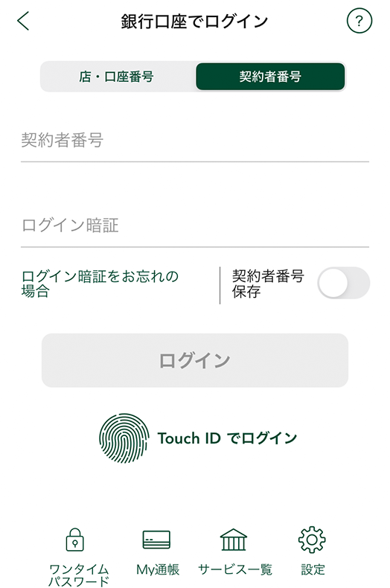This screenshot has width=390, height=588.
Task: Switch to 店・口座番号 tab
Action: (x=117, y=77)
